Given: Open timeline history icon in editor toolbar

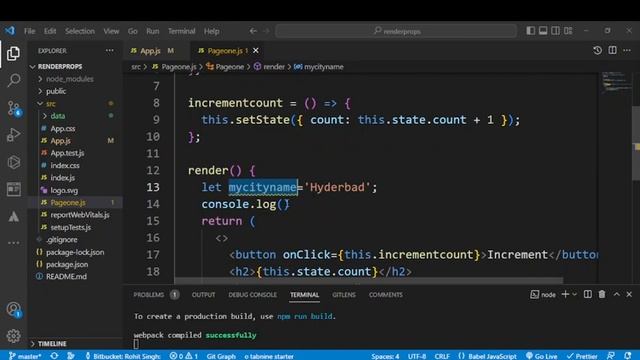Looking at the screenshot, I should click(598, 50).
